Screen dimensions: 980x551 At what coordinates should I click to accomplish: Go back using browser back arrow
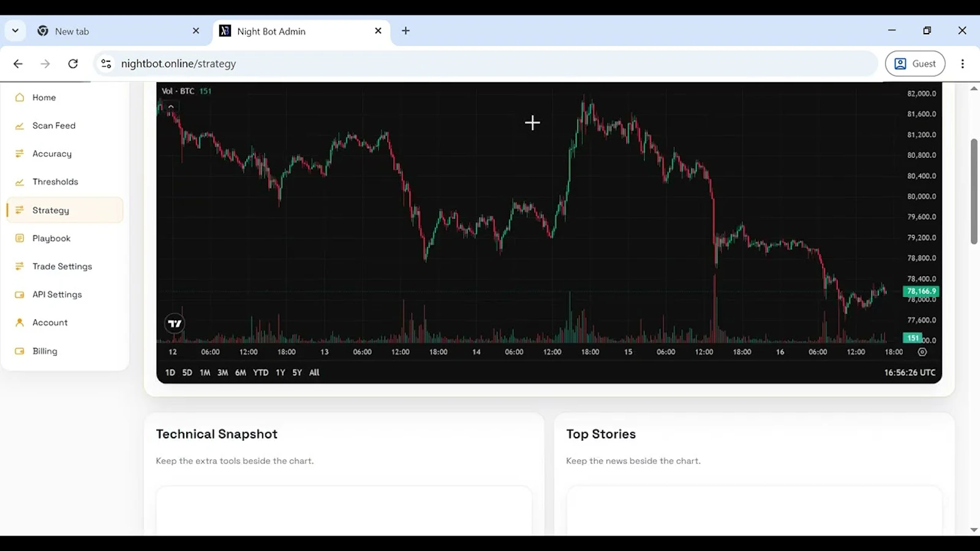click(18, 64)
